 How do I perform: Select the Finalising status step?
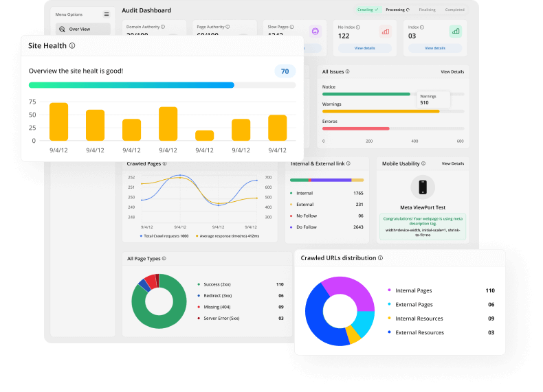click(x=427, y=10)
